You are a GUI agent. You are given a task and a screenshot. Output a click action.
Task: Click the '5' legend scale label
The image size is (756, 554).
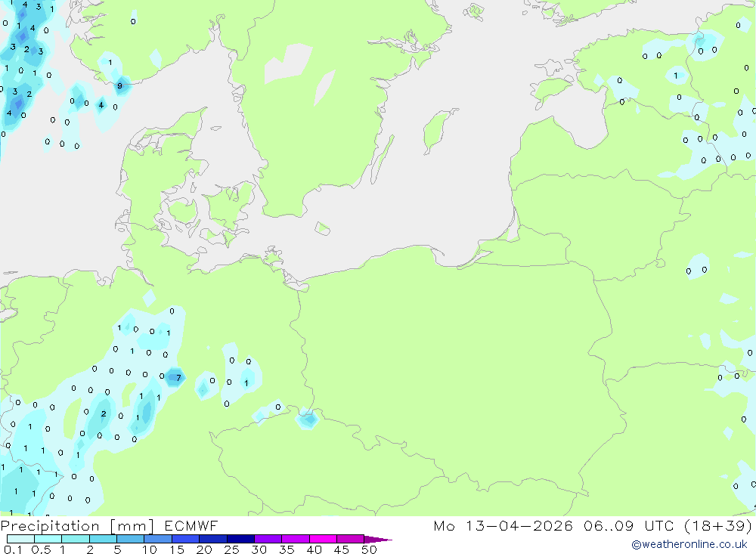tap(117, 549)
